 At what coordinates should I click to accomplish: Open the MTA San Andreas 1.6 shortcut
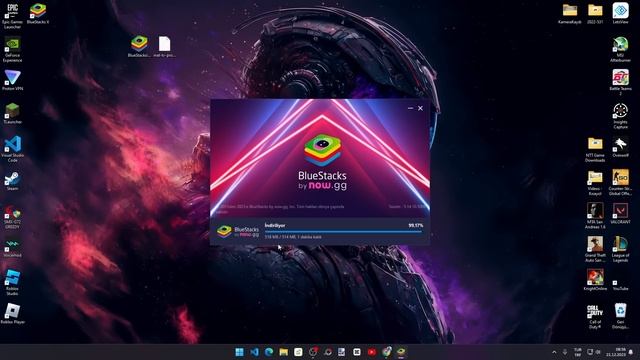click(595, 216)
